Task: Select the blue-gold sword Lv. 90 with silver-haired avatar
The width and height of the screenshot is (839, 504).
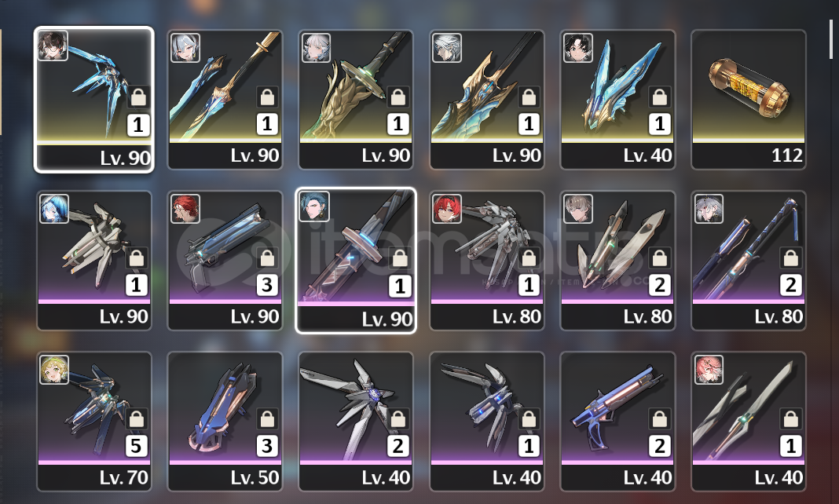Action: coord(225,100)
